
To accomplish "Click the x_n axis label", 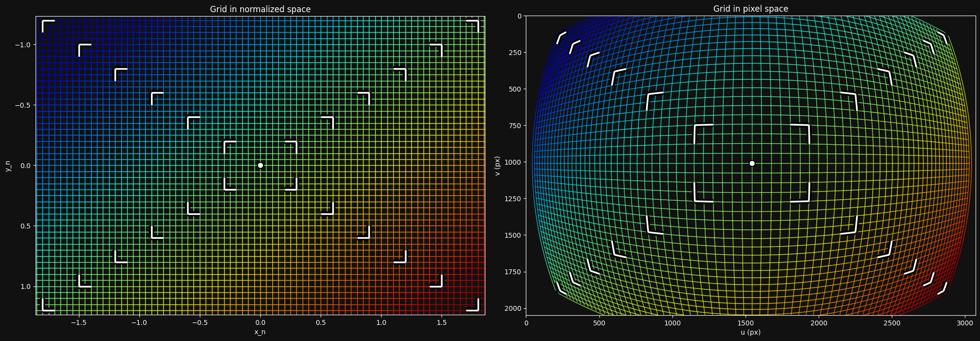I will coord(260,332).
